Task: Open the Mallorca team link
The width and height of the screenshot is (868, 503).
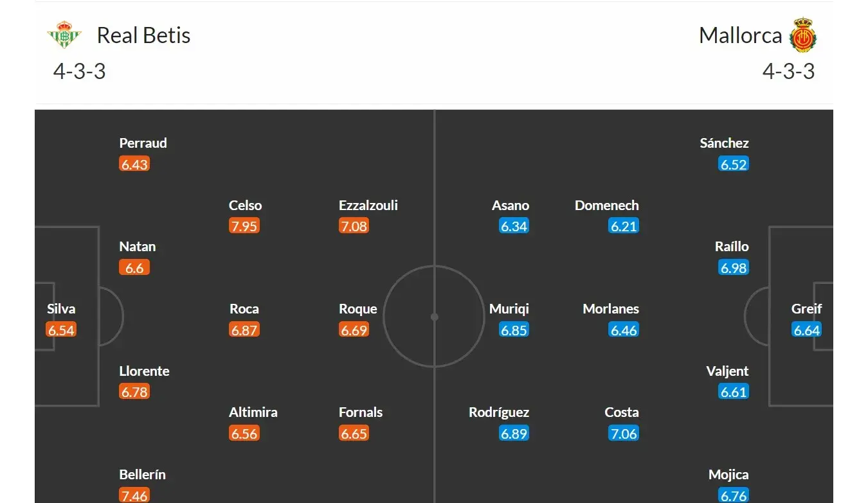Action: click(741, 35)
